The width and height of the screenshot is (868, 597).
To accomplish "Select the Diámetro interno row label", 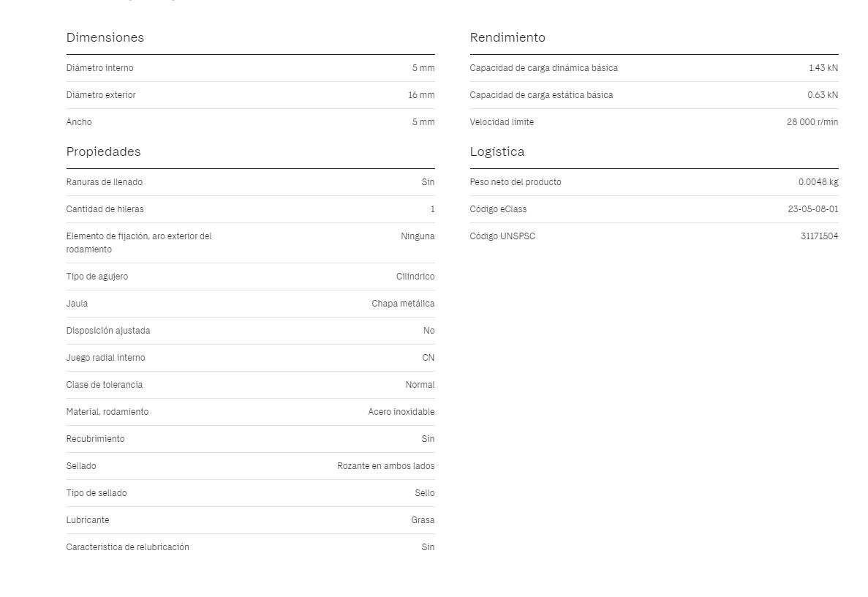I will click(x=99, y=68).
